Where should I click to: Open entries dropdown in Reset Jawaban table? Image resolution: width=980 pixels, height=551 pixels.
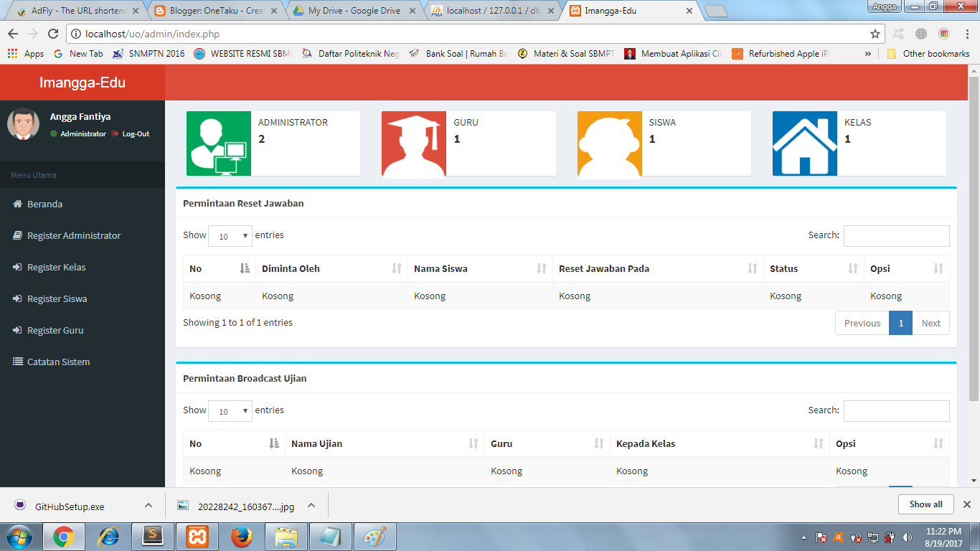pos(230,236)
